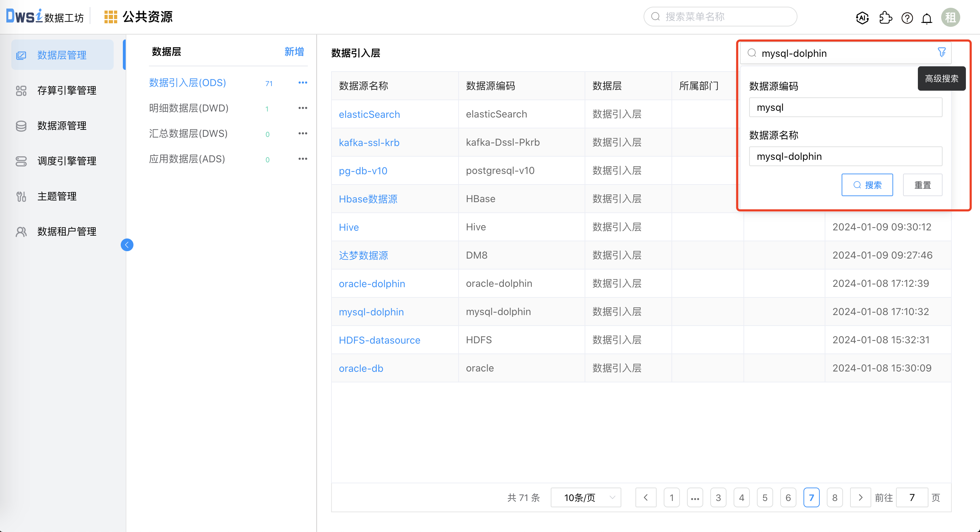Go to page 5

coord(765,497)
